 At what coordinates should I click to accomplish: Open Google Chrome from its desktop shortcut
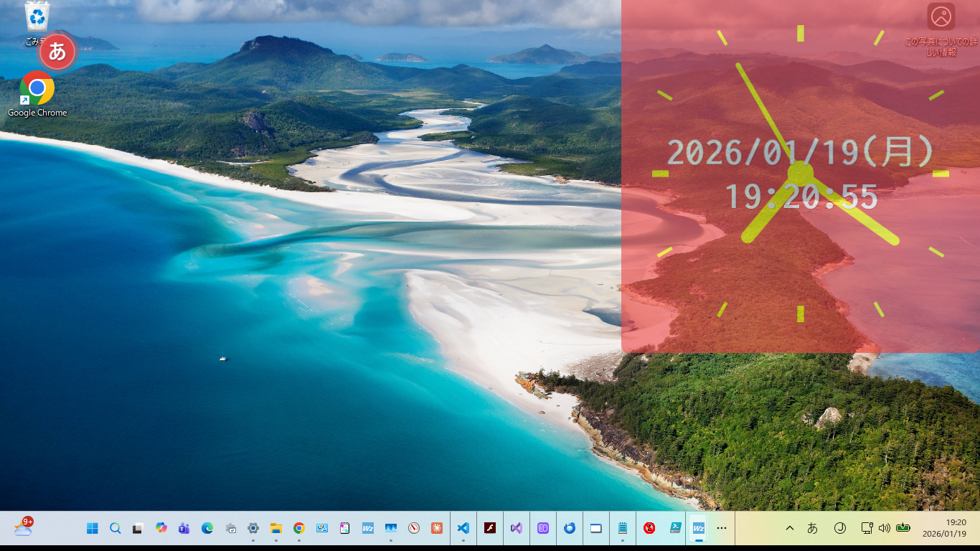coord(37,88)
